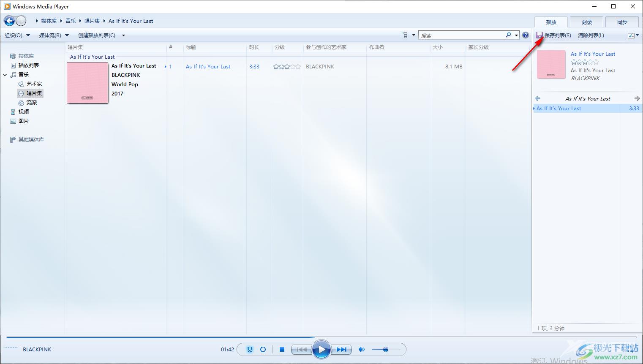The width and height of the screenshot is (643, 364).
Task: Toggle shuffle playback mode
Action: click(x=250, y=349)
